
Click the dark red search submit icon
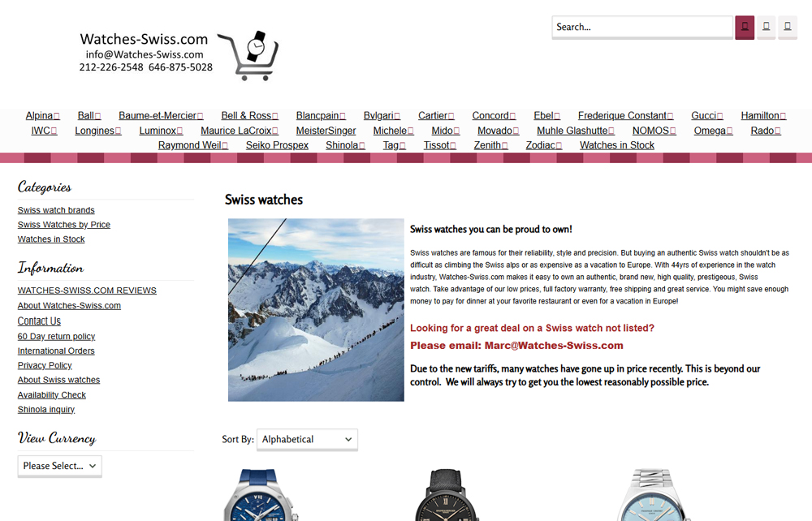(745, 27)
